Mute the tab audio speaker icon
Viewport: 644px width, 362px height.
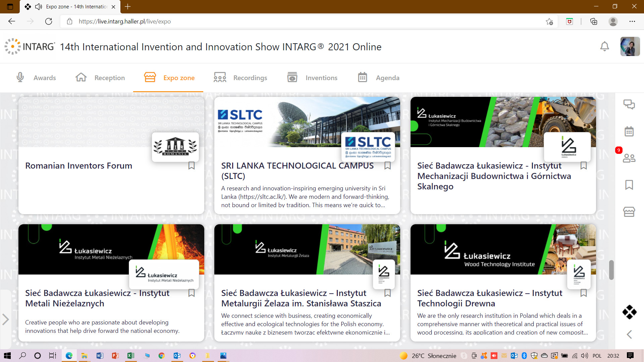tap(39, 6)
